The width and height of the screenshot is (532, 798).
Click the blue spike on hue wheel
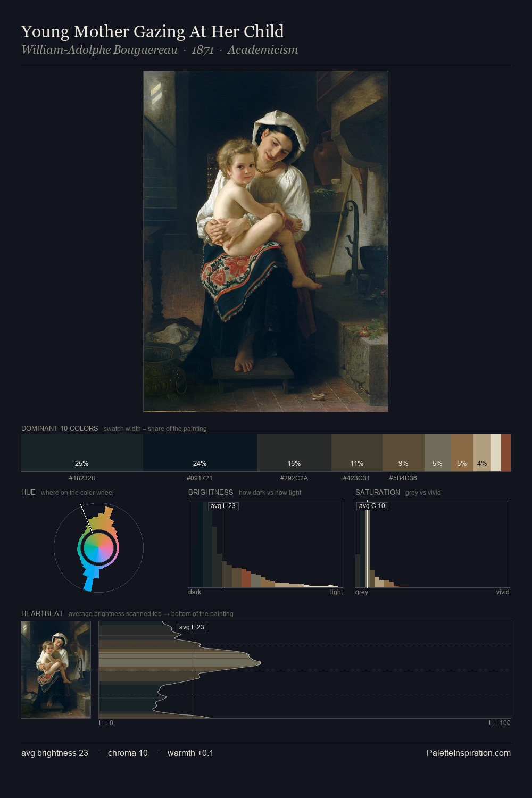tap(90, 579)
